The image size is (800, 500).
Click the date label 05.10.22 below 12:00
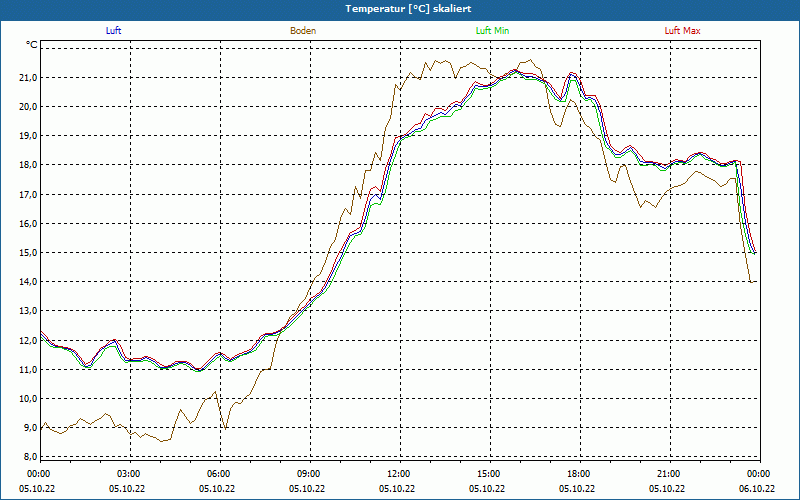(397, 488)
